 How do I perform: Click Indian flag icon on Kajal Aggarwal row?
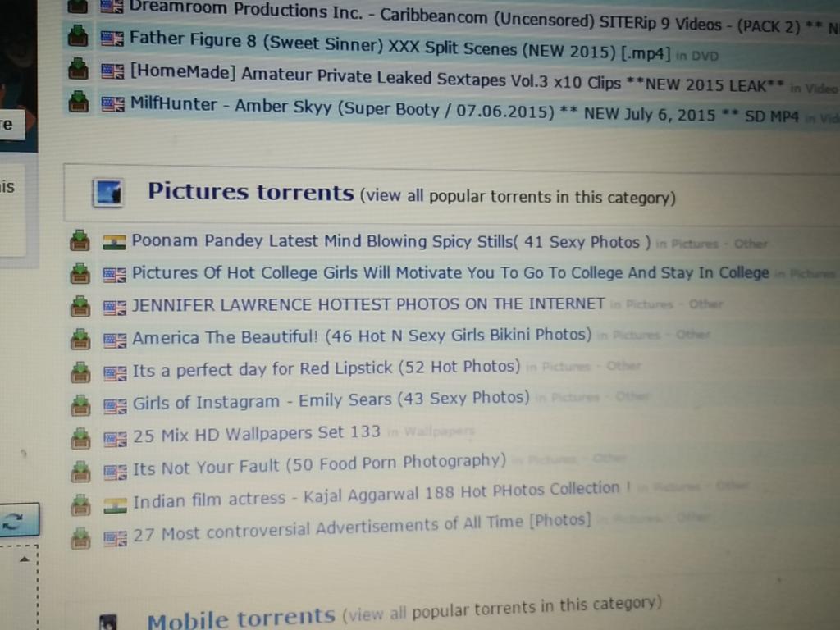(115, 505)
